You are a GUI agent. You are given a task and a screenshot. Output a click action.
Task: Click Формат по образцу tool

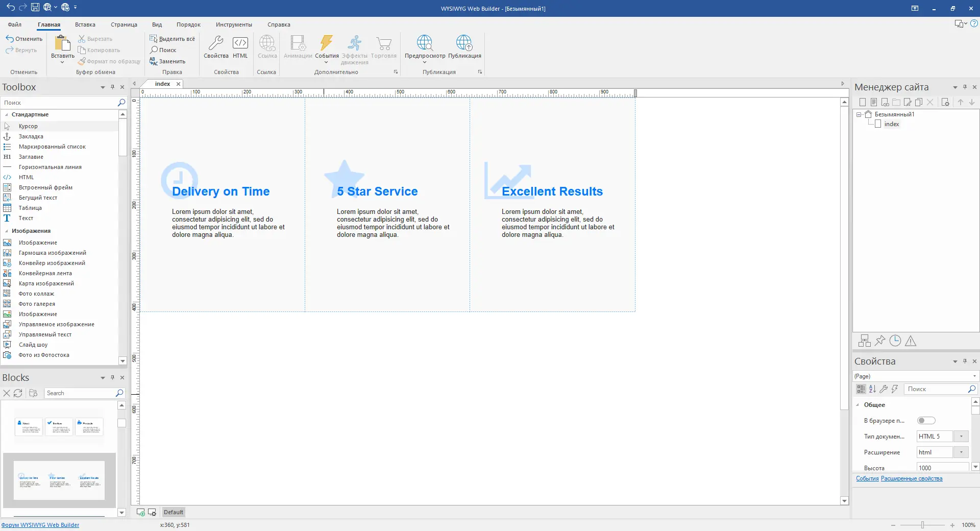click(x=109, y=61)
